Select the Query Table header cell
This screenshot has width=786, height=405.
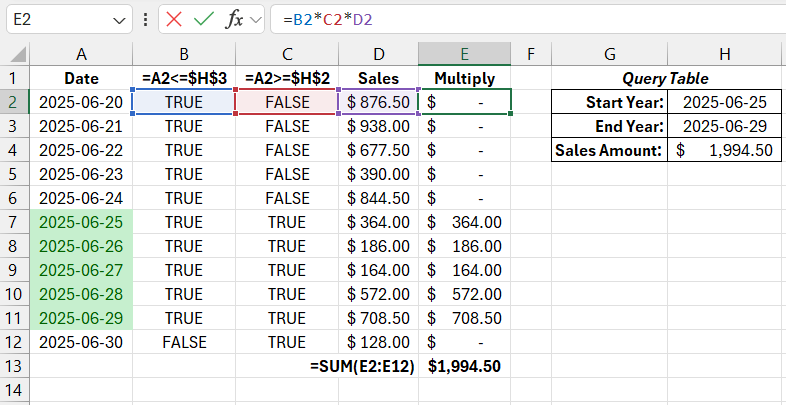(666, 77)
